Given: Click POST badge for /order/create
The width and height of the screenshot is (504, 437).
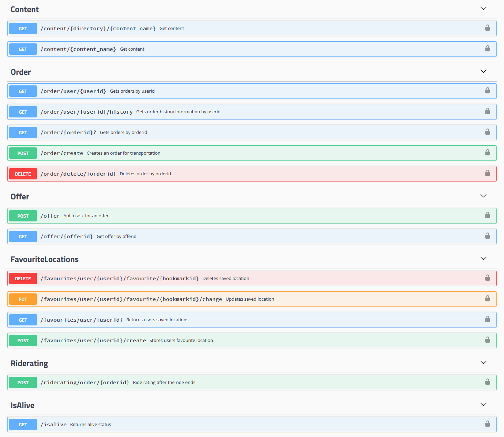Looking at the screenshot, I should click(x=23, y=153).
